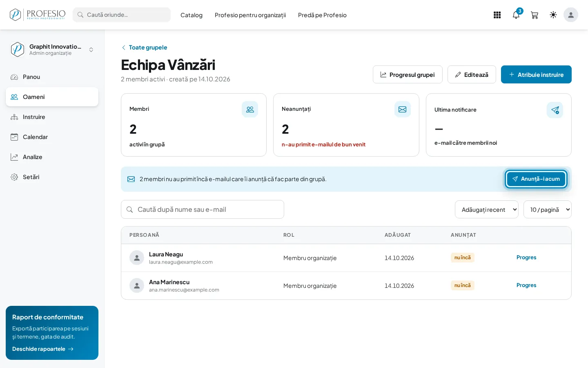Click the Membri card people icon
Image resolution: width=588 pixels, height=368 pixels.
(250, 109)
